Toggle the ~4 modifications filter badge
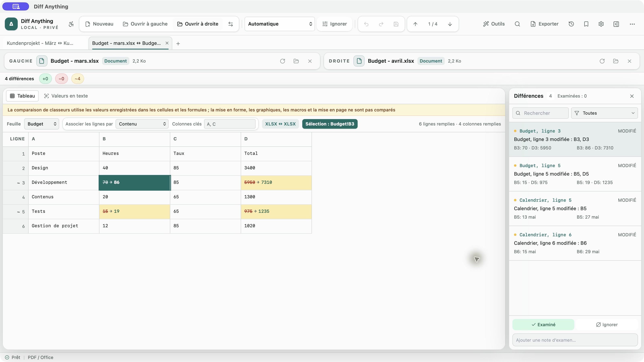 [77, 79]
